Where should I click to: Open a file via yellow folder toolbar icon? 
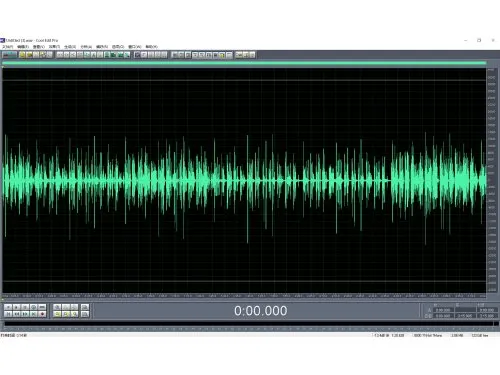click(x=22, y=55)
